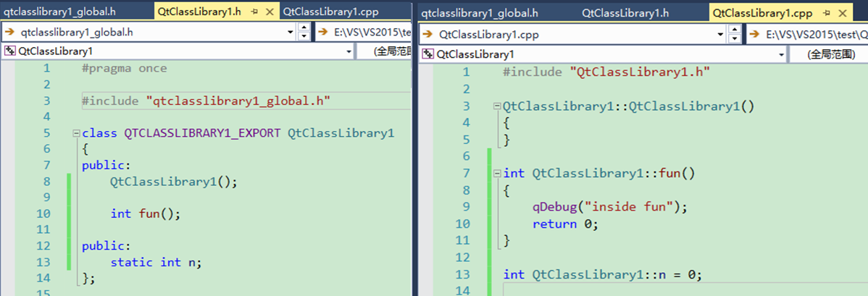Click the up stepper arrow in right navigation bar
The image size is (868, 296).
734,30
